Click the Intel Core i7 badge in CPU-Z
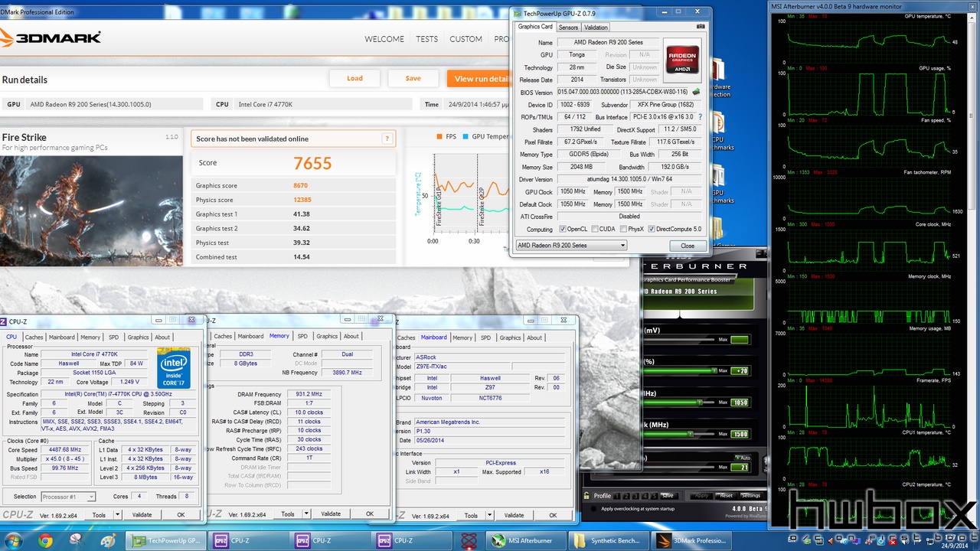This screenshot has width=980, height=551. point(174,368)
